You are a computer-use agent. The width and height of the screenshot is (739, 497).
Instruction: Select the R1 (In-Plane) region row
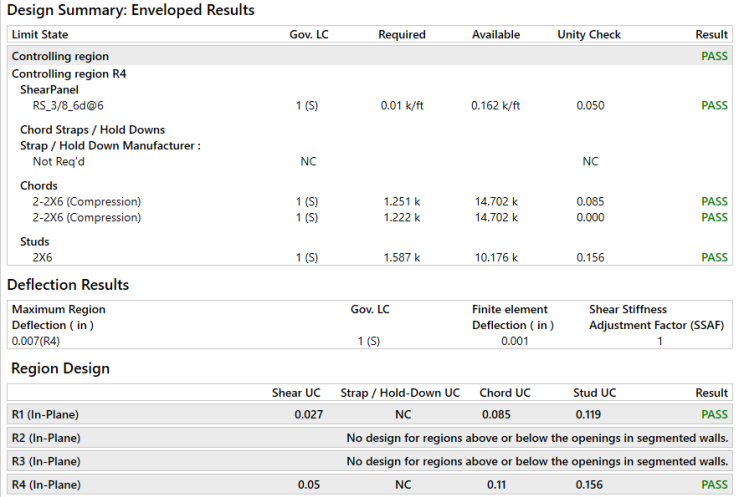(x=45, y=413)
